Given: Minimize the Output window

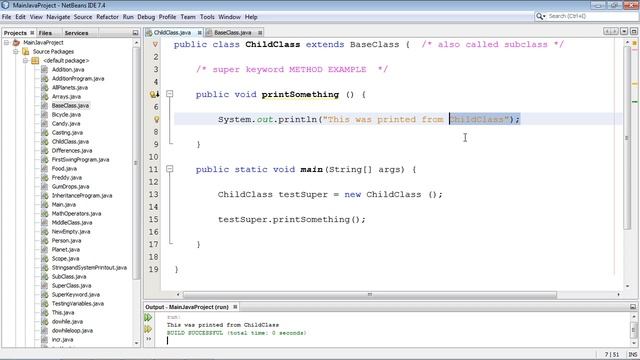Looking at the screenshot, I should pyautogui.click(x=633, y=307).
